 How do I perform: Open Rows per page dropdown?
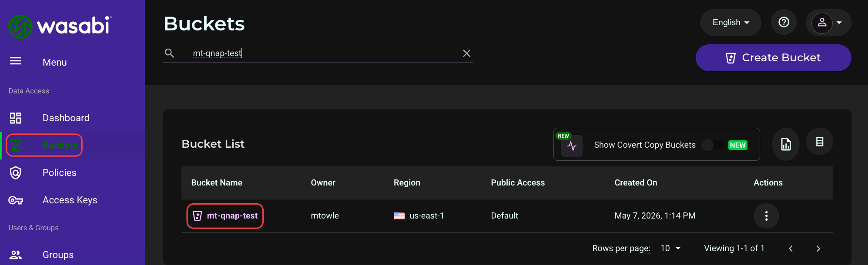click(670, 248)
